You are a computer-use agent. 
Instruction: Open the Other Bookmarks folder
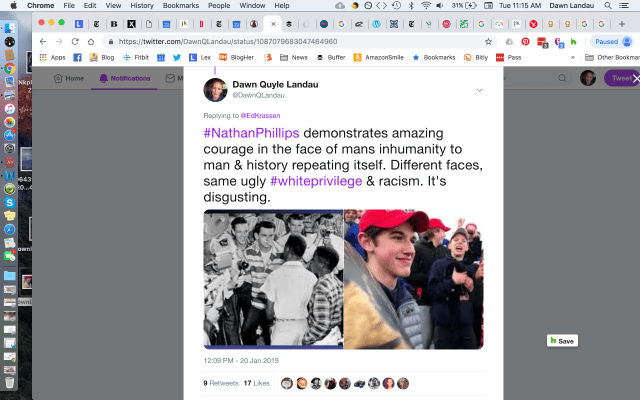pyautogui.click(x=612, y=58)
